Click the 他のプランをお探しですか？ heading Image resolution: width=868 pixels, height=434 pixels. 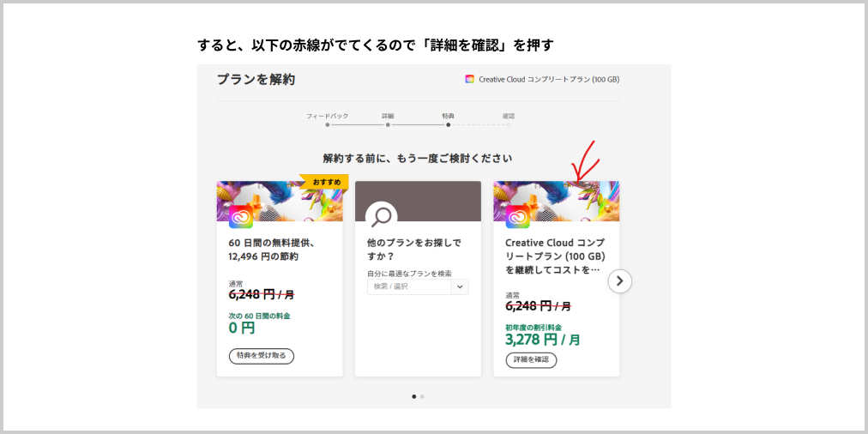[414, 250]
